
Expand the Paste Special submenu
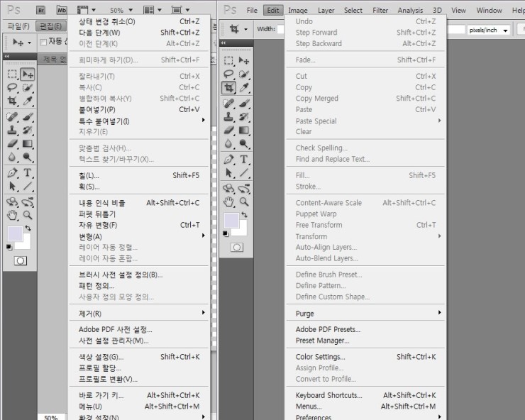365,121
